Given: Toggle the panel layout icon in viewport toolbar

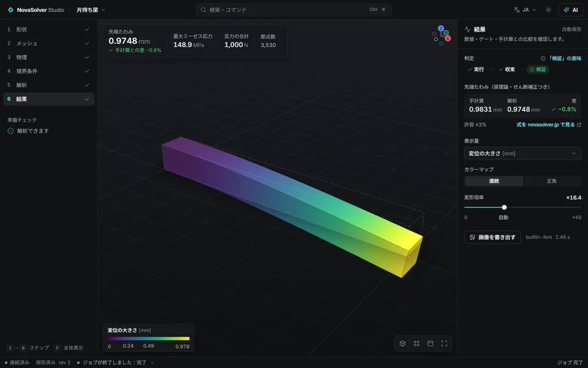Looking at the screenshot, I should point(430,344).
